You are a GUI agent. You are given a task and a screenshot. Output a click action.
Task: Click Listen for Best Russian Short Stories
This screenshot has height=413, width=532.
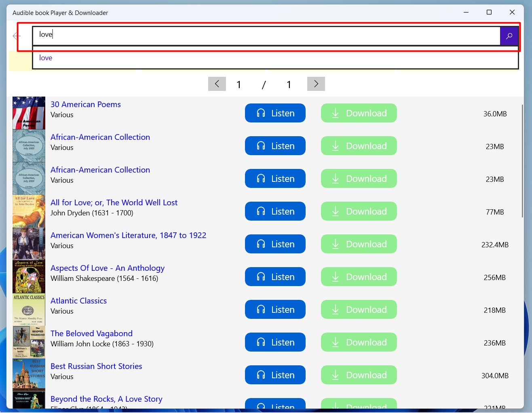point(275,375)
